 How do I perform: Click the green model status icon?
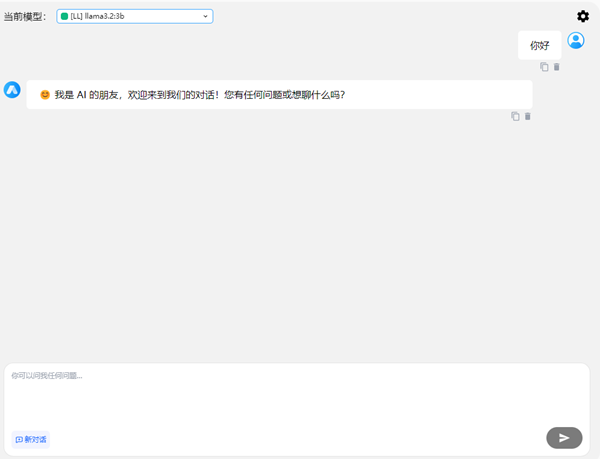point(64,16)
